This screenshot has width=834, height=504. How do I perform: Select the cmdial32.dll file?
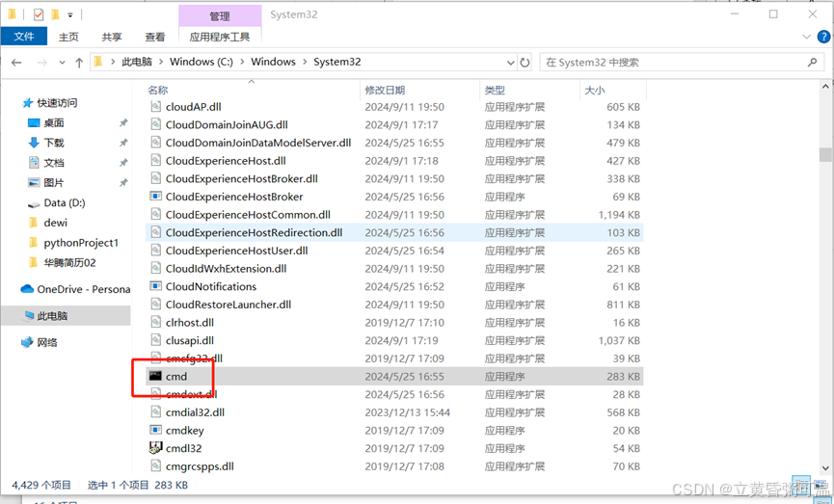[394, 412]
